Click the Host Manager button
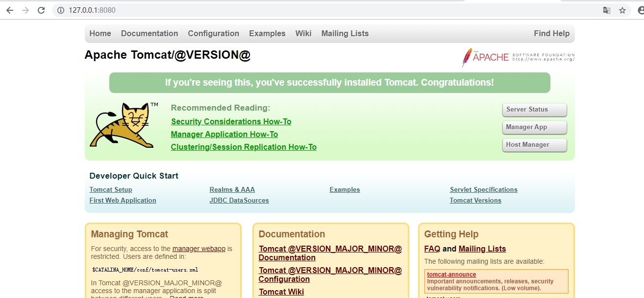Viewport: 644px width, 298px height. point(535,145)
